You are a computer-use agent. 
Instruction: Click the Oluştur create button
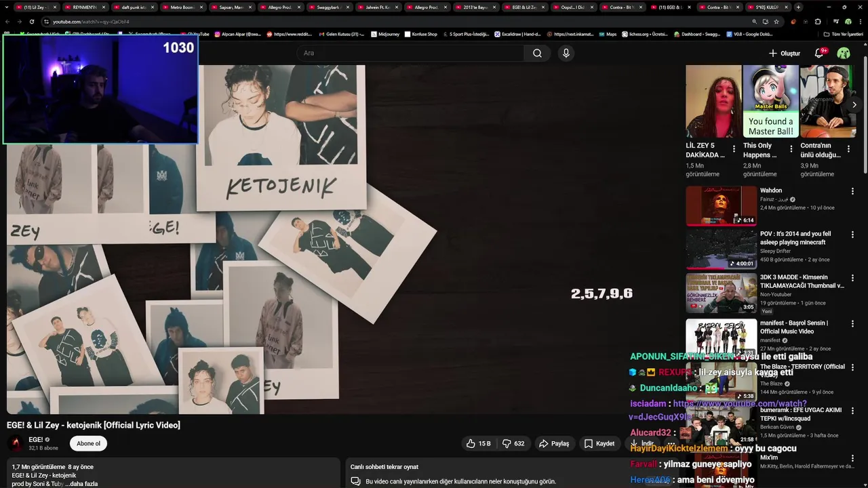click(785, 53)
